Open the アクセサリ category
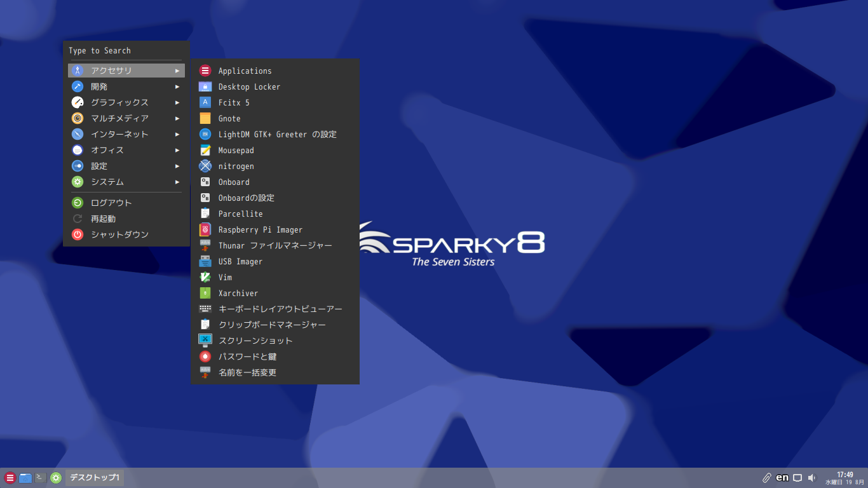The image size is (868, 488). pyautogui.click(x=126, y=71)
